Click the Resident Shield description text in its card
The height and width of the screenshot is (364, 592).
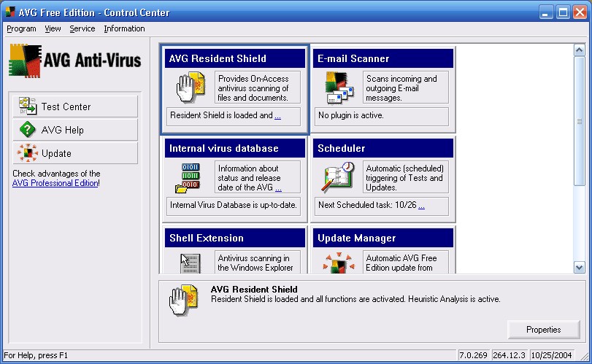click(253, 88)
